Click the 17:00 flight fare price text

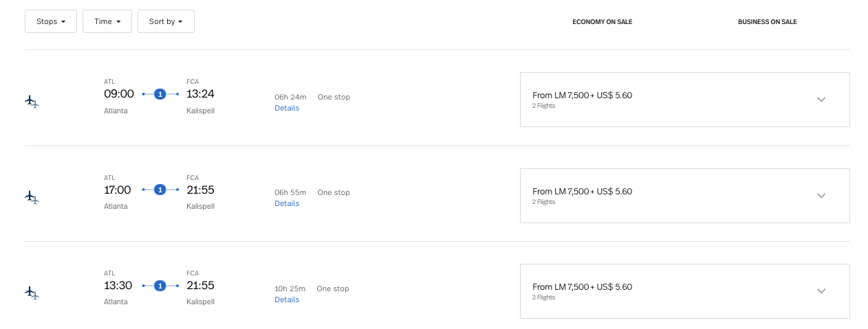tap(582, 192)
